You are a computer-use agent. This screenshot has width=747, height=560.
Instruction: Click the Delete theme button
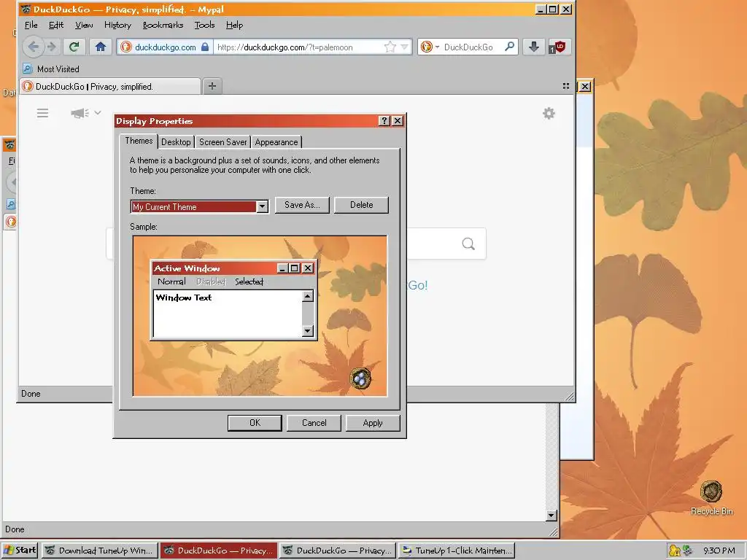click(x=362, y=205)
